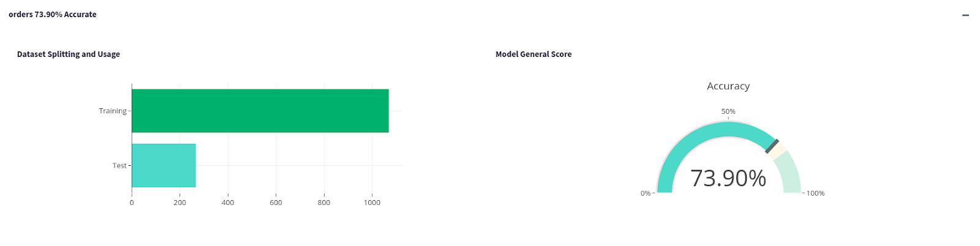Click the light green gauge segment near 100%
The height and width of the screenshot is (246, 980).
click(x=790, y=174)
